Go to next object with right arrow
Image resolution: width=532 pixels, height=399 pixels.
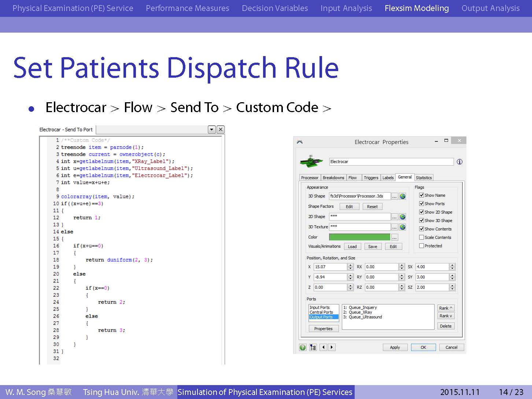pyautogui.click(x=332, y=347)
